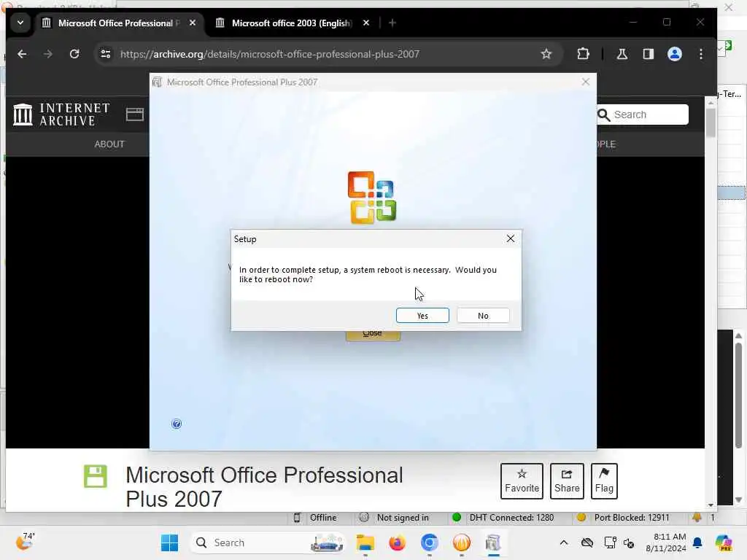
Task: Open the clock showing 8:11 AM
Action: click(x=665, y=542)
